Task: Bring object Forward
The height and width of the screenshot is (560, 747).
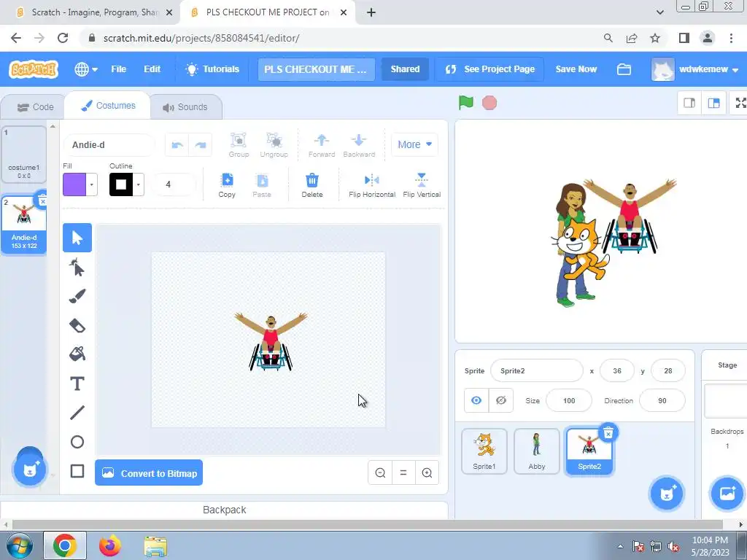Action: [x=322, y=145]
